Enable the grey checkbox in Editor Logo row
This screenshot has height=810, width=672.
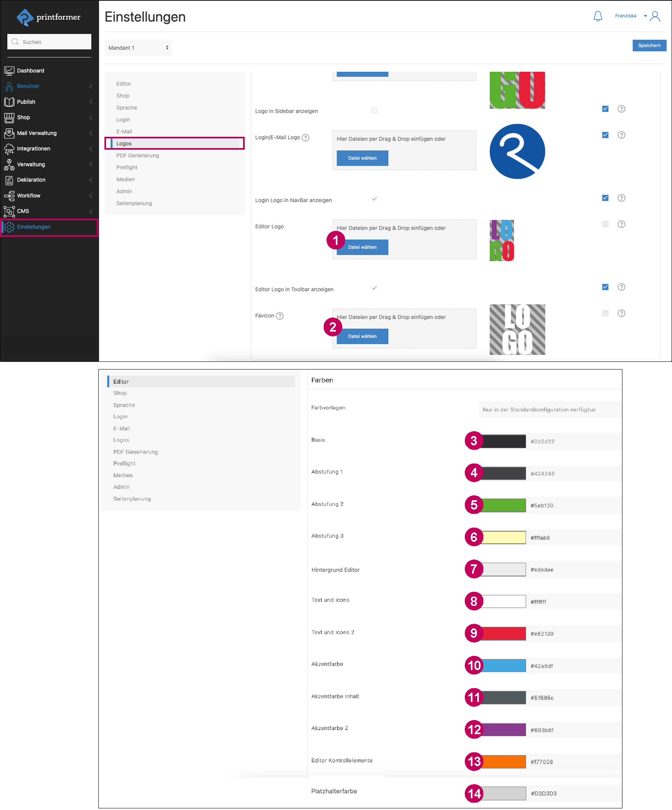605,224
